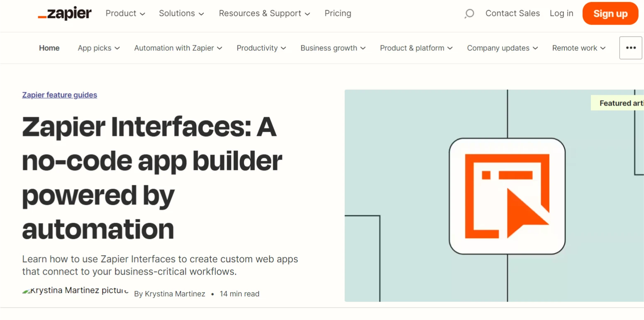Click Krystina Martinez author picture
644x320 pixels.
(x=75, y=290)
